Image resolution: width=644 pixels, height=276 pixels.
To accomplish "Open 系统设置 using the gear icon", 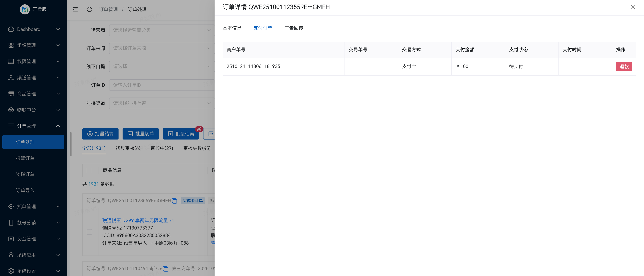I will point(11,271).
